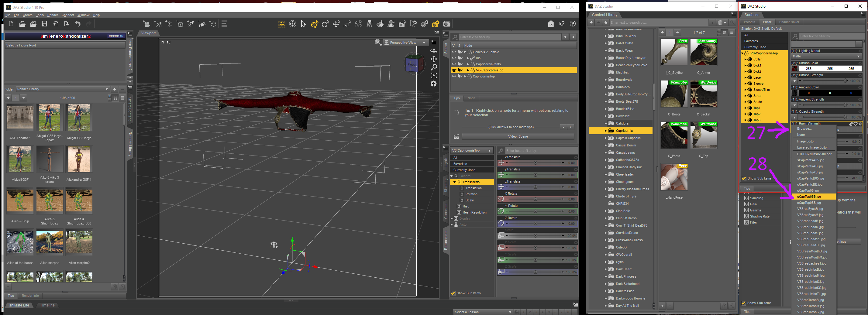Click the Save Scene floppy disk icon
868x315 pixels.
(44, 24)
